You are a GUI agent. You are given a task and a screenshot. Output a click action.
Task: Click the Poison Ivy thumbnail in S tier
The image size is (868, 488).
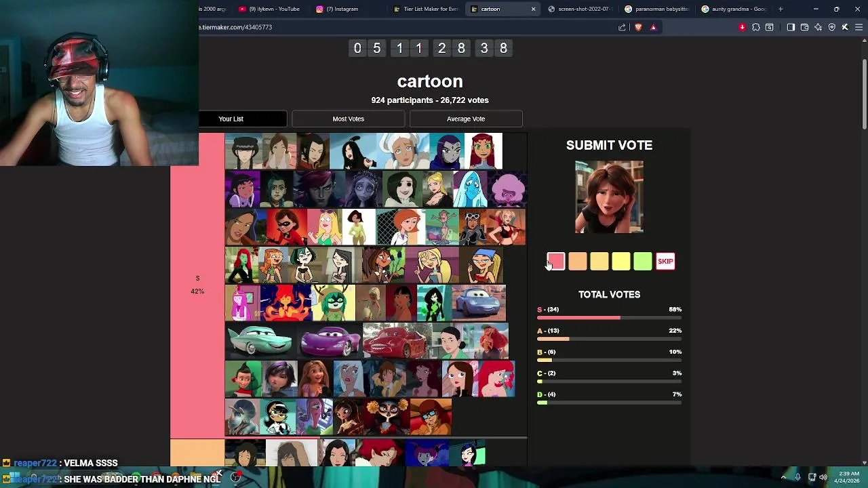(241, 265)
